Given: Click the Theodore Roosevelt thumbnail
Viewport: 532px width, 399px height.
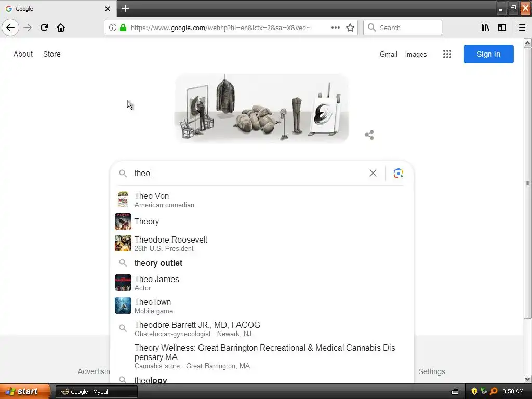Looking at the screenshot, I should point(123,243).
